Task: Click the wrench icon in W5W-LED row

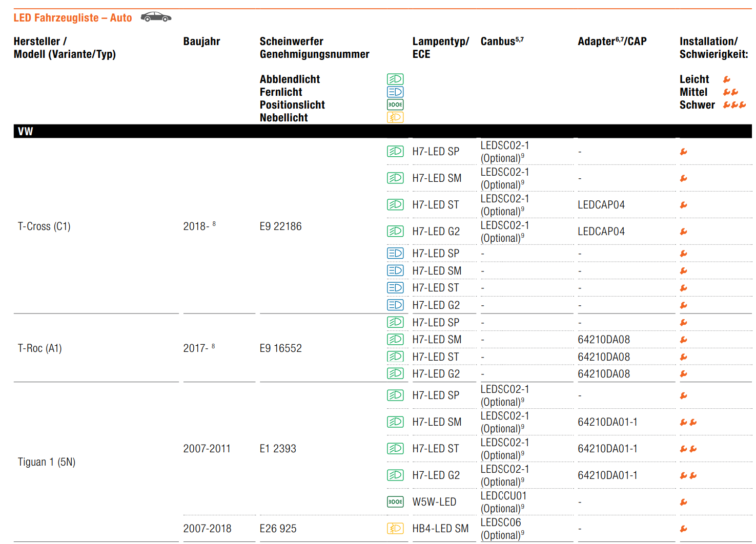Action: click(x=684, y=502)
